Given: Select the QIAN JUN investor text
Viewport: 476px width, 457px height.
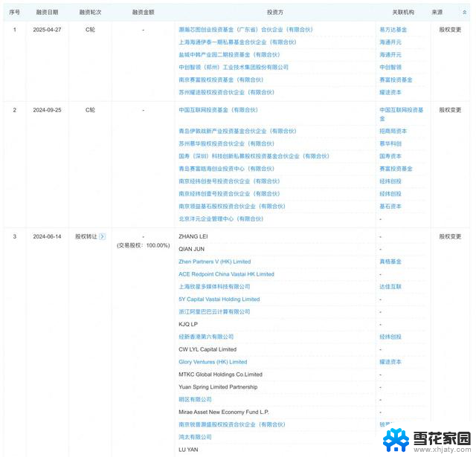Looking at the screenshot, I should (x=191, y=249).
